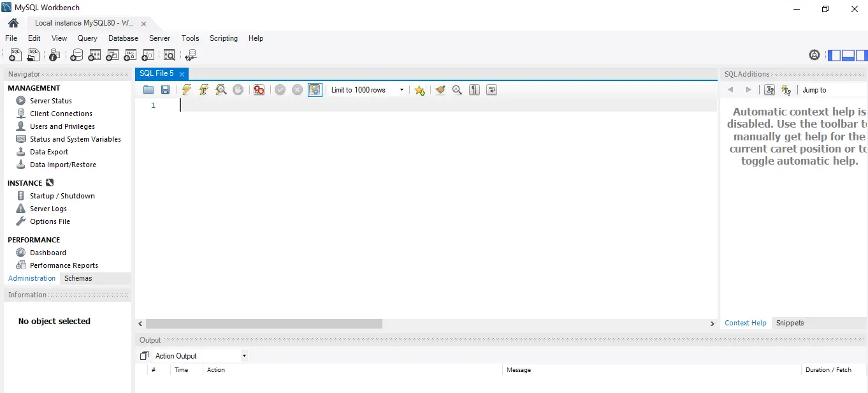The image size is (868, 393).
Task: Click the beautify SQL broom icon
Action: click(x=440, y=89)
